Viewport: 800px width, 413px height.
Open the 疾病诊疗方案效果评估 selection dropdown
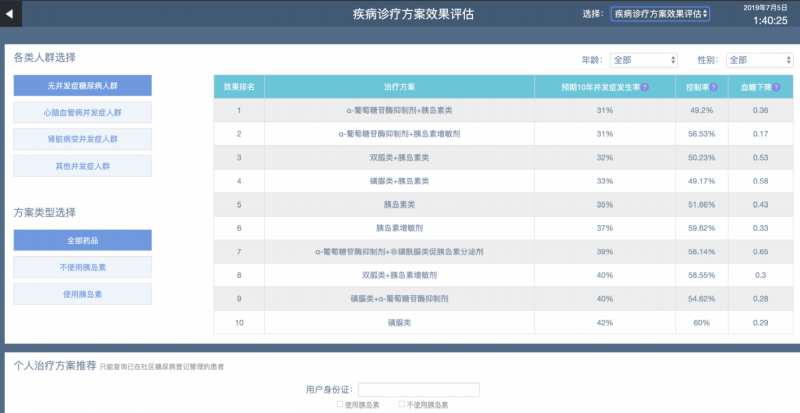pyautogui.click(x=659, y=14)
